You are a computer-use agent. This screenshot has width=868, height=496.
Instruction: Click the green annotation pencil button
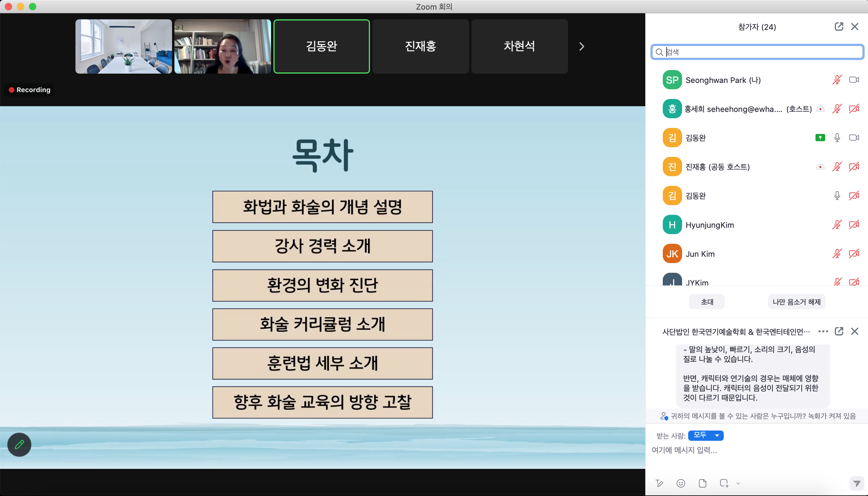19,444
